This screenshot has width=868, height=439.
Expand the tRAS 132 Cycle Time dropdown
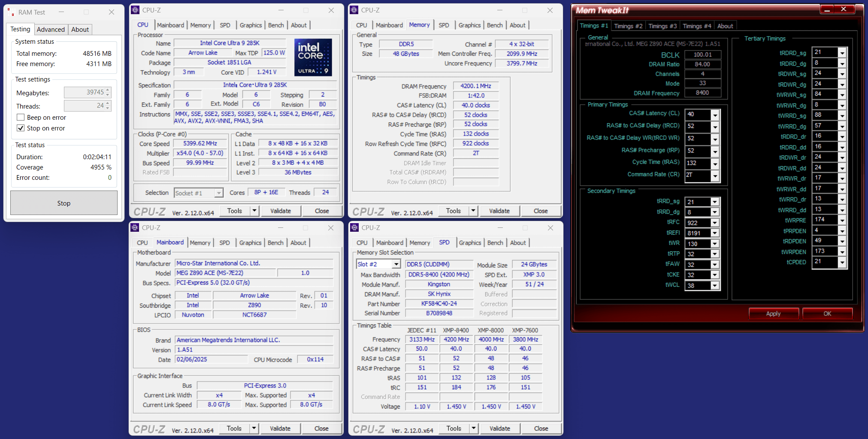(715, 163)
